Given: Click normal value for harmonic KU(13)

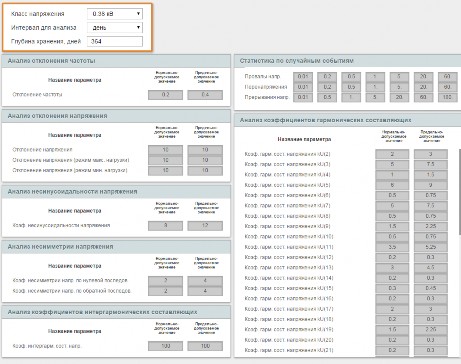Looking at the screenshot, I should [x=392, y=268].
